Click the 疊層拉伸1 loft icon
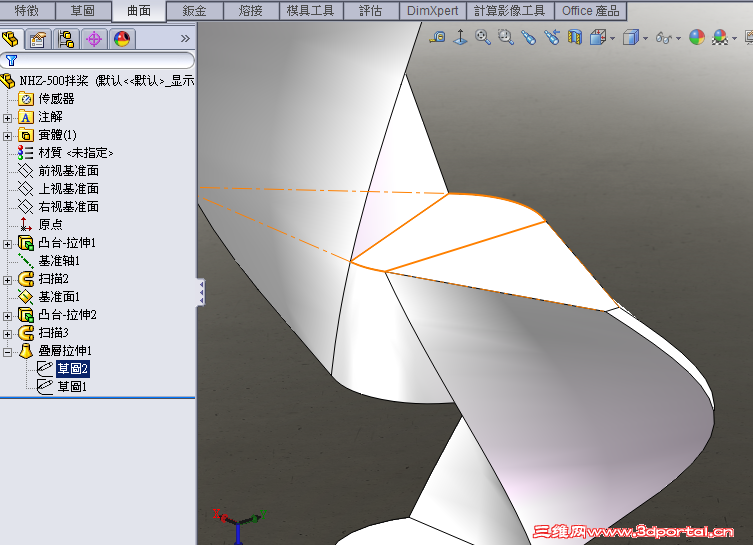The width and height of the screenshot is (753, 545). click(25, 351)
